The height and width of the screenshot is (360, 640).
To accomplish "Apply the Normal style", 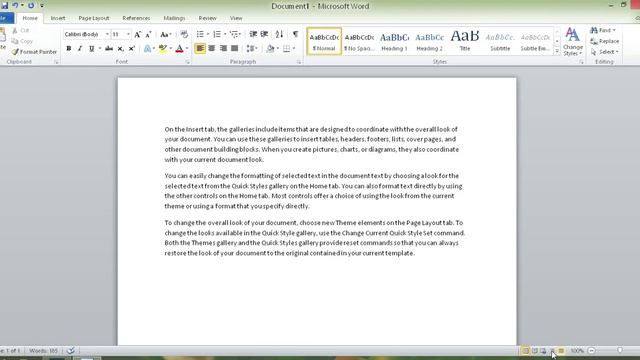I will pyautogui.click(x=324, y=42).
